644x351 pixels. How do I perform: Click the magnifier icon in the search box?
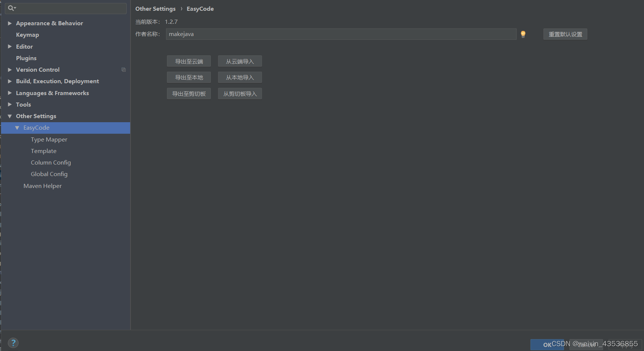11,8
